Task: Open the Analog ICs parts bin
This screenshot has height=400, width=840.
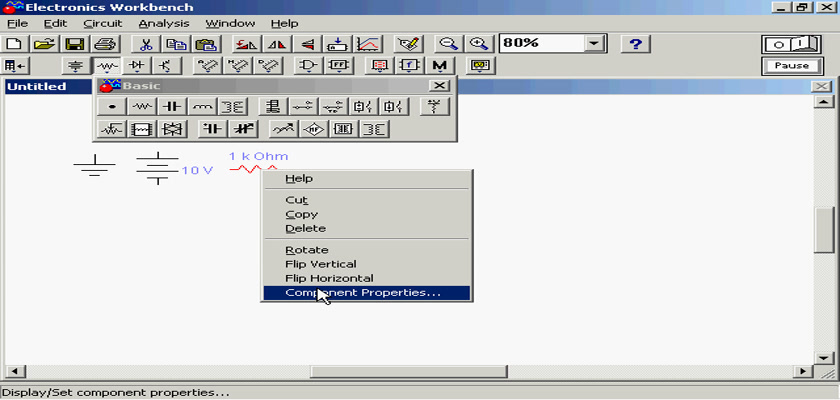Action: click(x=207, y=66)
